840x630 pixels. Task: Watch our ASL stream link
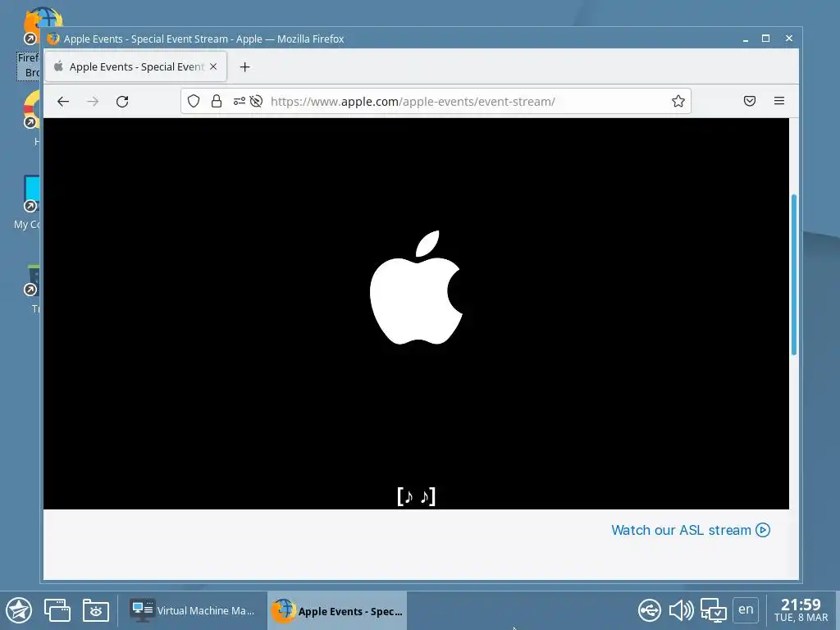691,530
